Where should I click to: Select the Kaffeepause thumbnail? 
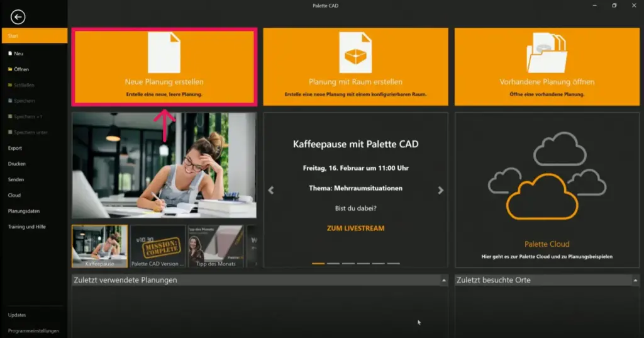tap(100, 246)
